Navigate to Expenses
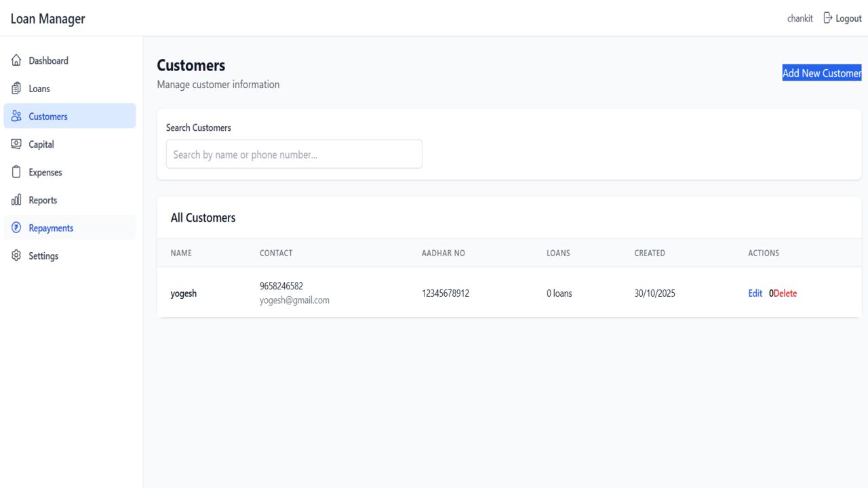This screenshot has height=488, width=868. 70,172
